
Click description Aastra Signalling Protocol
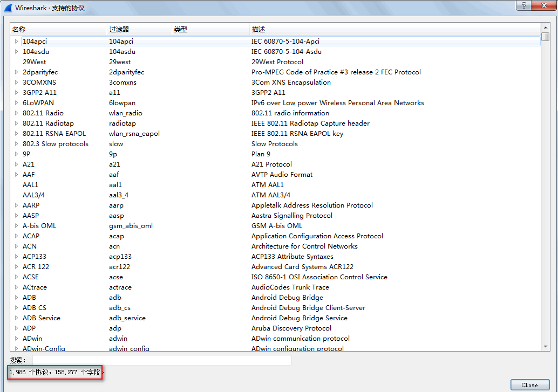coord(292,216)
